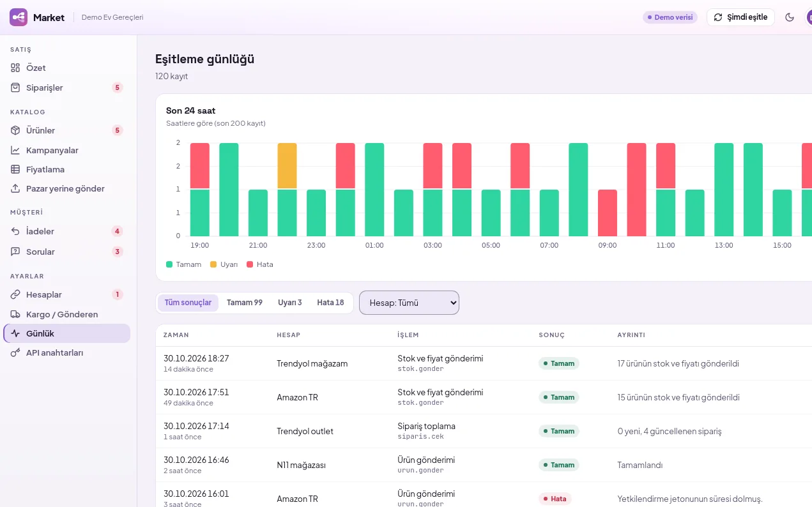
Task: Click Trendyol mağazam account cell
Action: (x=312, y=363)
